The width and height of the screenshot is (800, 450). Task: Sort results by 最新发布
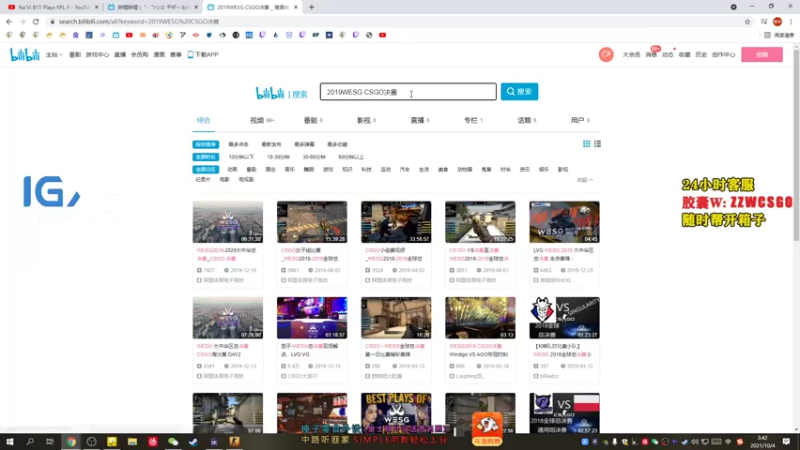pyautogui.click(x=271, y=144)
